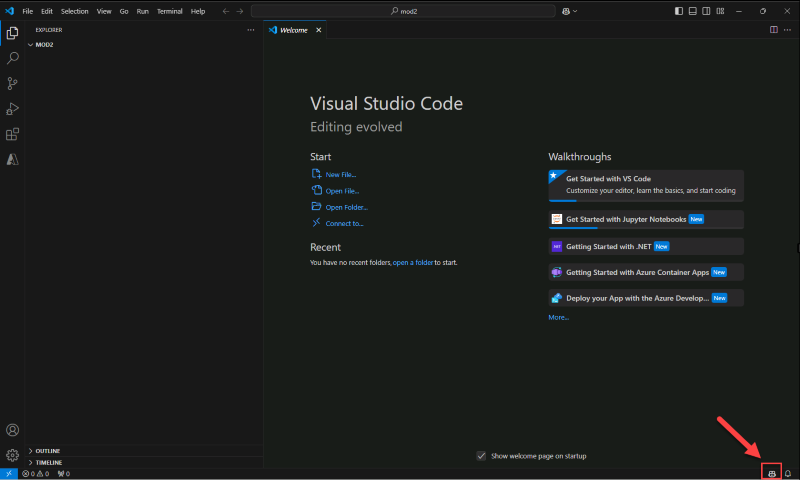Open notifications bell in status bar
The height and width of the screenshot is (480, 800).
pyautogui.click(x=788, y=473)
